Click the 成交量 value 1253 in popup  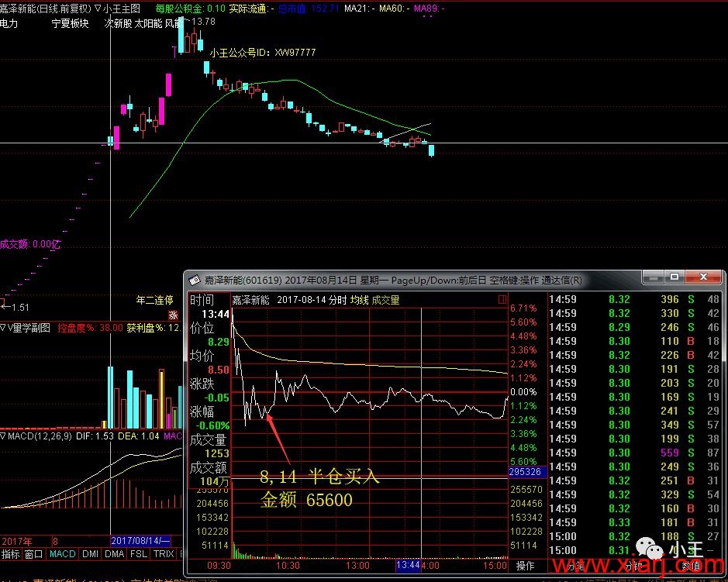[x=217, y=453]
